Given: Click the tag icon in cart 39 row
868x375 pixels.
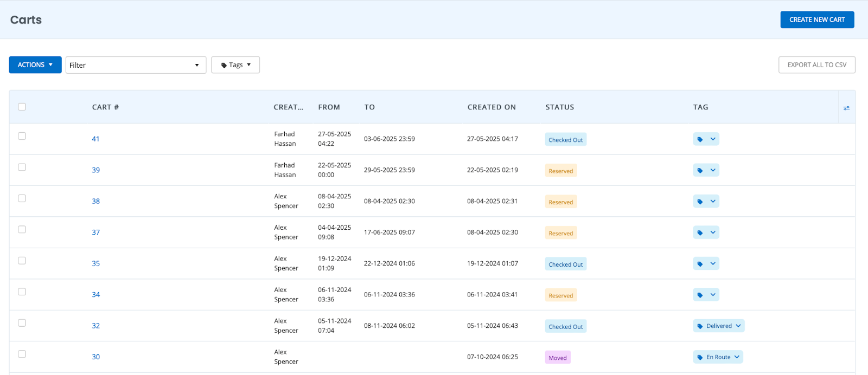Looking at the screenshot, I should 700,170.
